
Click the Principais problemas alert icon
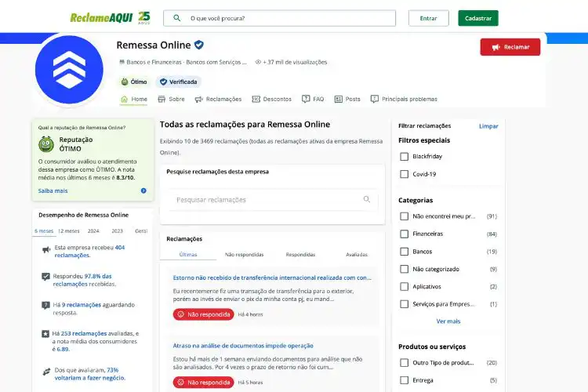(x=374, y=99)
